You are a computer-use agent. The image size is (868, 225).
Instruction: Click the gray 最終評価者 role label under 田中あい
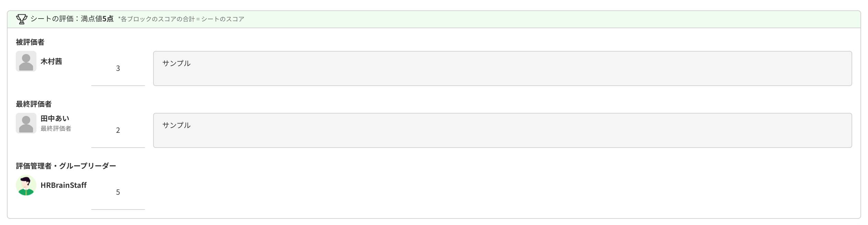[56, 129]
